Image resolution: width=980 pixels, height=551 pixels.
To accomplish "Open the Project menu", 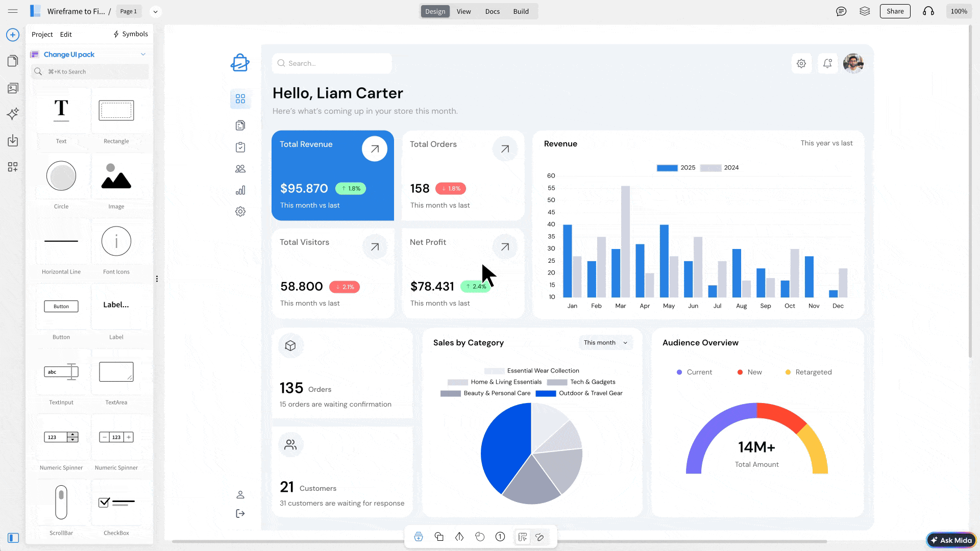I will click(42, 34).
